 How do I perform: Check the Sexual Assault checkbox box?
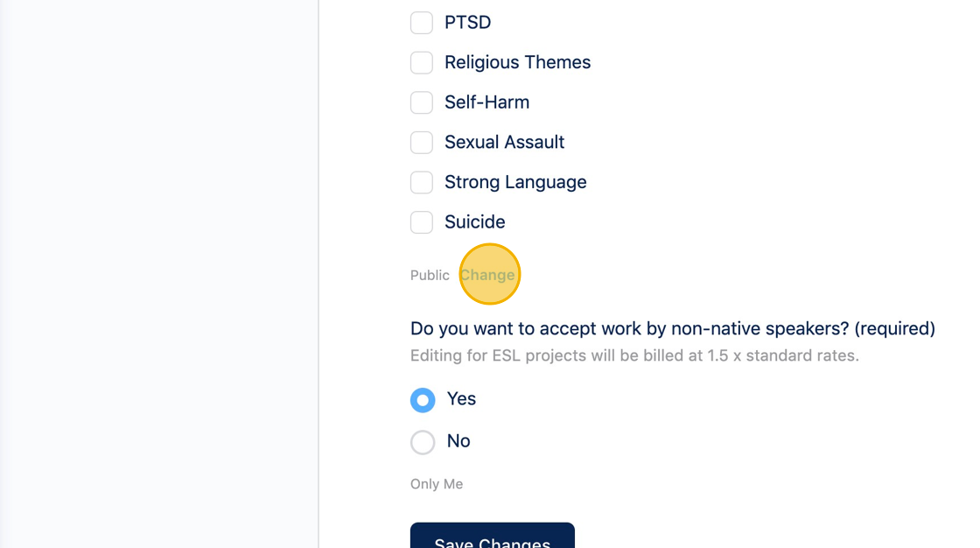point(422,143)
